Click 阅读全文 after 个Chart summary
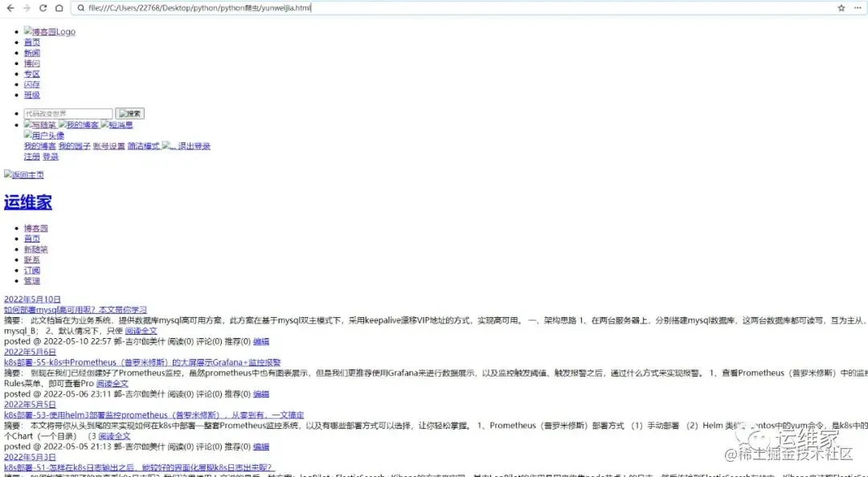This screenshot has height=477, width=868. (x=114, y=436)
